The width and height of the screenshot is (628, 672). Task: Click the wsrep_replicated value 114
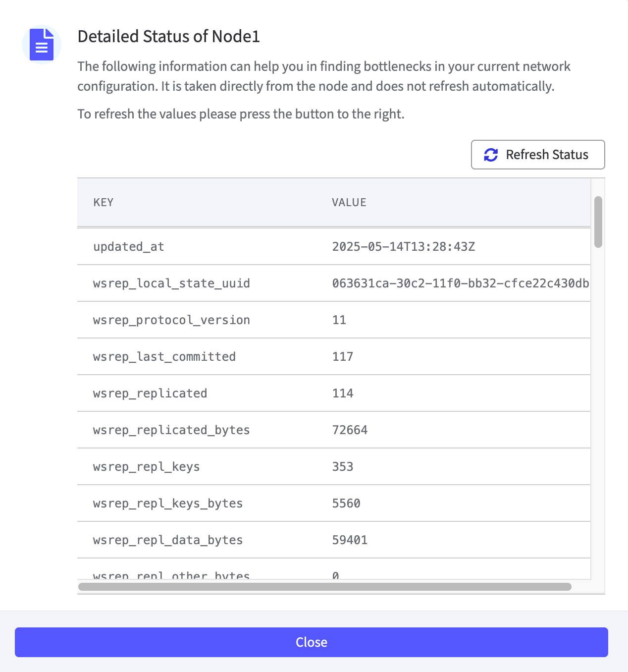coord(343,393)
